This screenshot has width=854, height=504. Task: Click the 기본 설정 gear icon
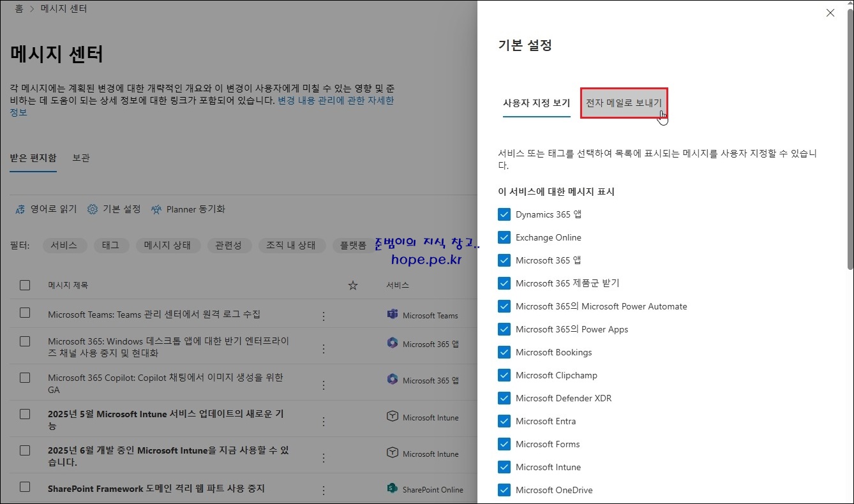[x=93, y=209]
